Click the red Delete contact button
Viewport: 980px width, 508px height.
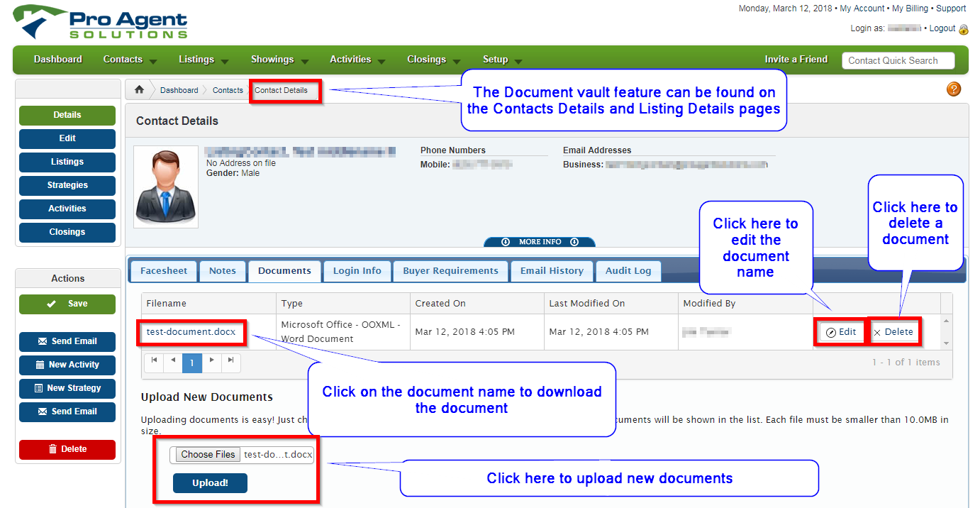click(67, 449)
